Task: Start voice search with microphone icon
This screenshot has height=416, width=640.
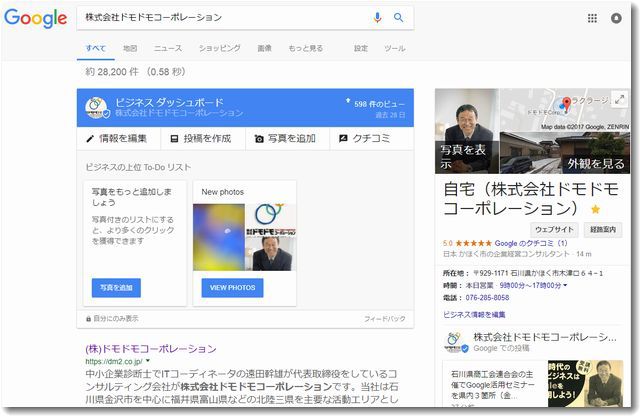Action: [378, 17]
